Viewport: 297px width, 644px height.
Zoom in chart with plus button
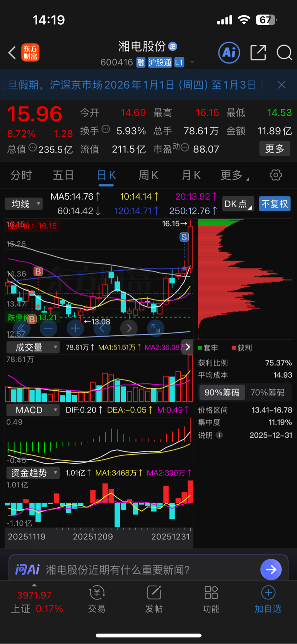75,328
